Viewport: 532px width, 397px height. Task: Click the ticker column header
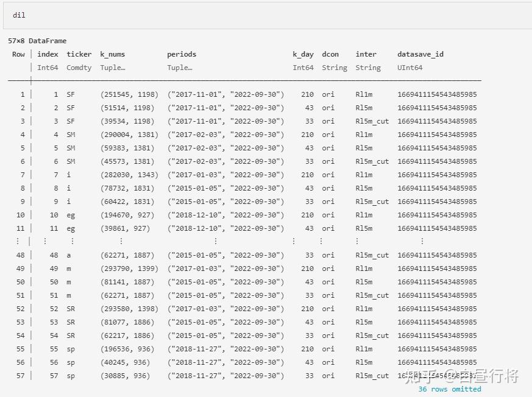79,54
